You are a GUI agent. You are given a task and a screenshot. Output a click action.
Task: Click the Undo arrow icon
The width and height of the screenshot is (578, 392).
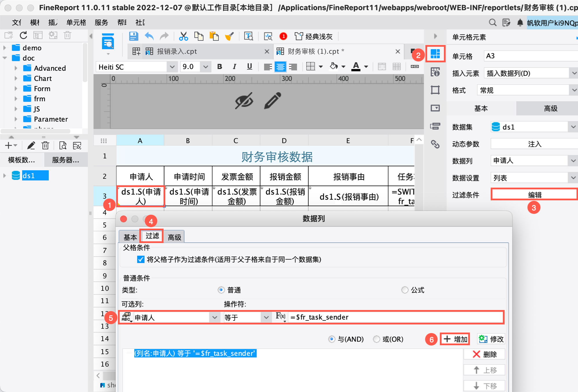149,36
